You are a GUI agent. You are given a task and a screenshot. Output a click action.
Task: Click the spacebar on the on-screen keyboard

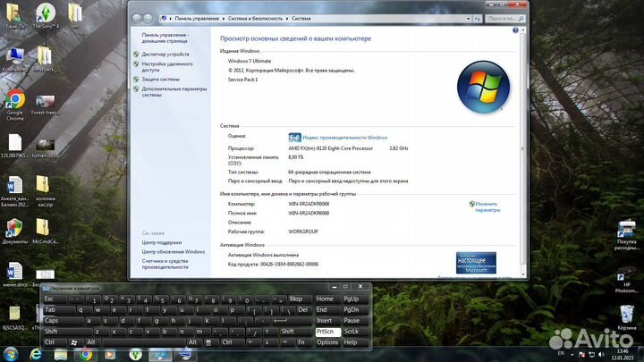pos(144,342)
